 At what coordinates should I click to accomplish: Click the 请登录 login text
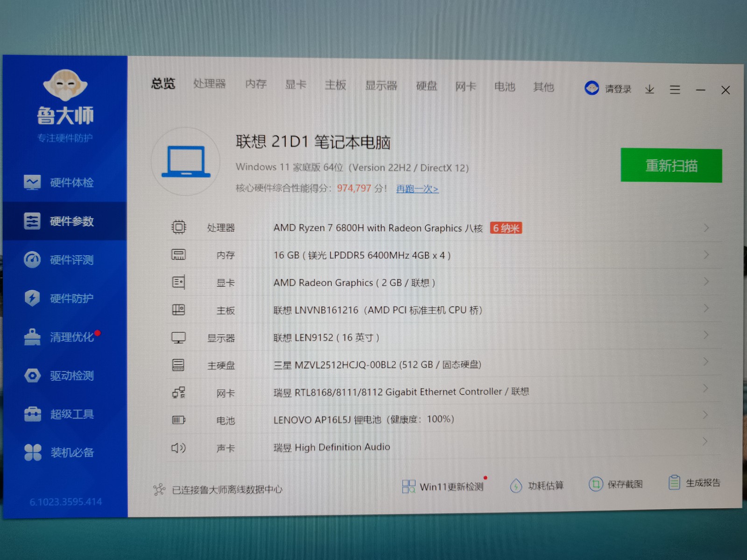pyautogui.click(x=618, y=89)
